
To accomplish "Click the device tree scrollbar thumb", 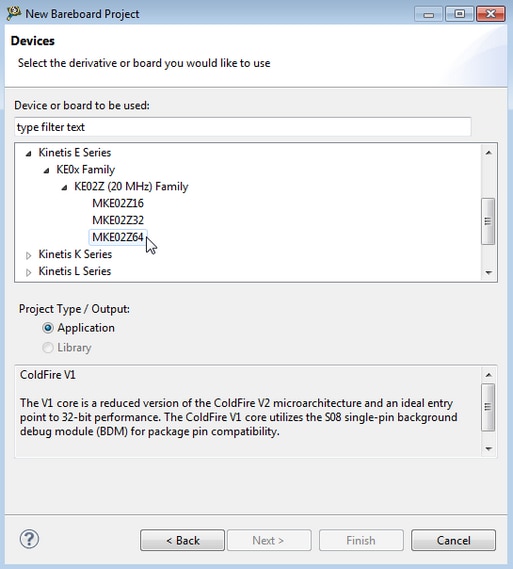I will [488, 221].
